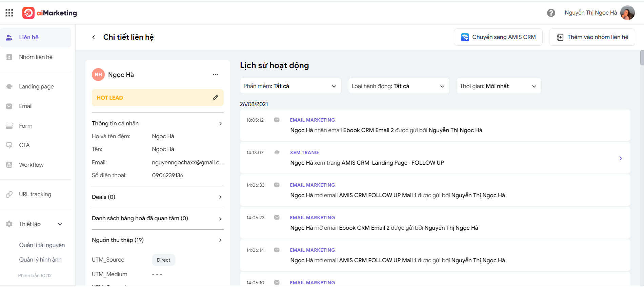Click the Workflow sidebar icon
644x287 pixels.
(9, 165)
